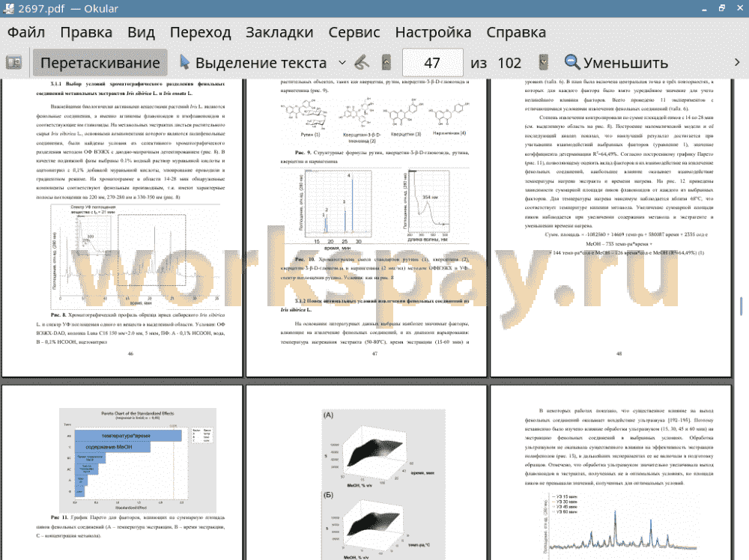749x560 pixels.
Task: Click the page number field showing 47
Action: tap(432, 63)
